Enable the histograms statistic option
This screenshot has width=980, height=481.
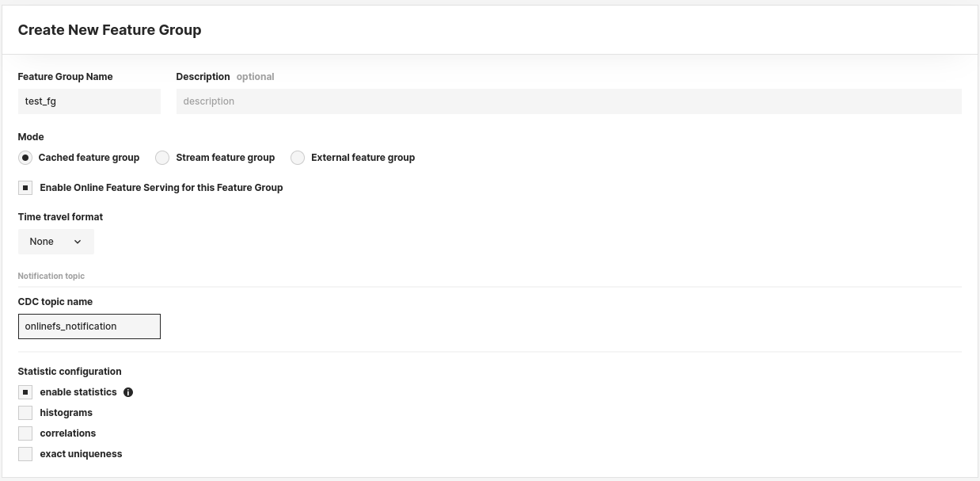click(x=25, y=412)
